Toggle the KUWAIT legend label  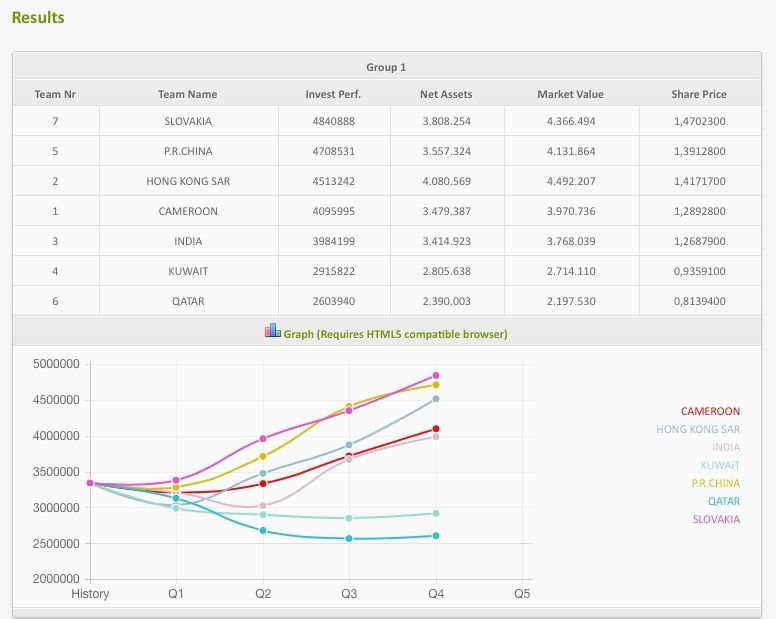[x=720, y=465]
